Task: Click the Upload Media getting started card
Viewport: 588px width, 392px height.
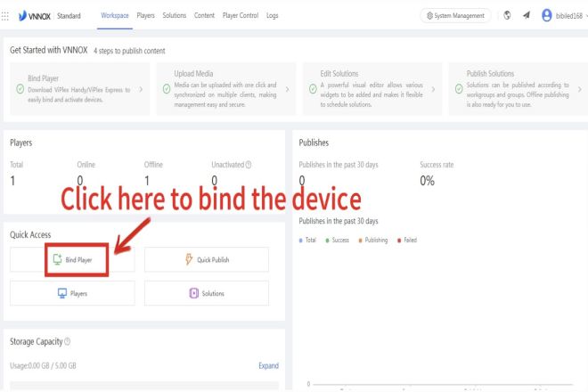Action: (x=225, y=89)
